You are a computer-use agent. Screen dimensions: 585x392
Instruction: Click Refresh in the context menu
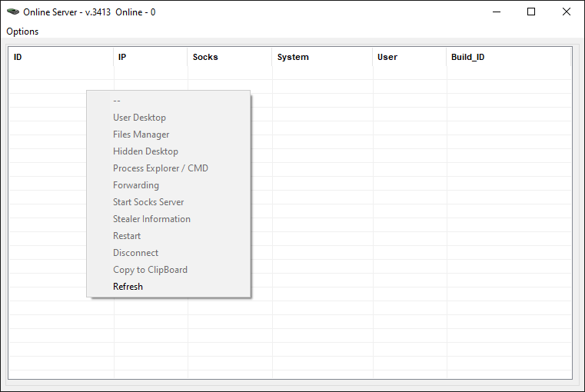coord(168,287)
